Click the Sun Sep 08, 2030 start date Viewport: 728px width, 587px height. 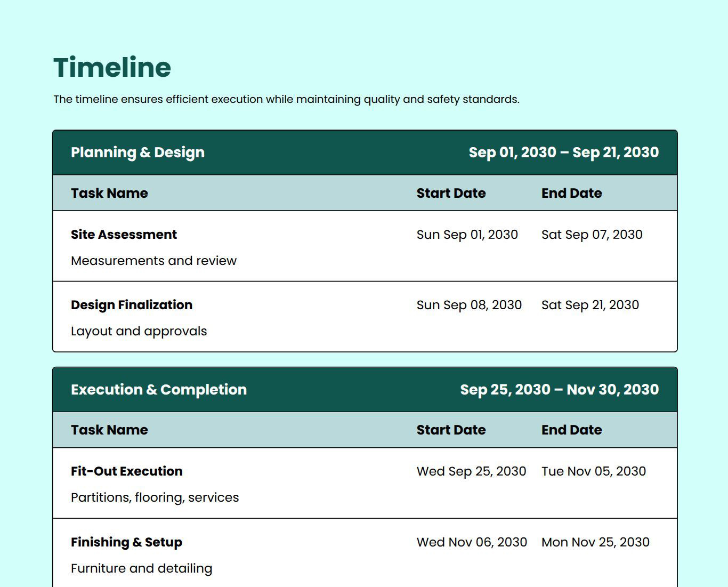469,305
